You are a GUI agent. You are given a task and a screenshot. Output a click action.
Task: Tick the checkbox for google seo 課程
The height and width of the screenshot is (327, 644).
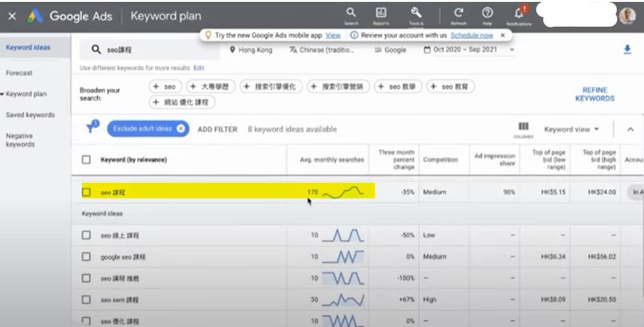click(86, 257)
